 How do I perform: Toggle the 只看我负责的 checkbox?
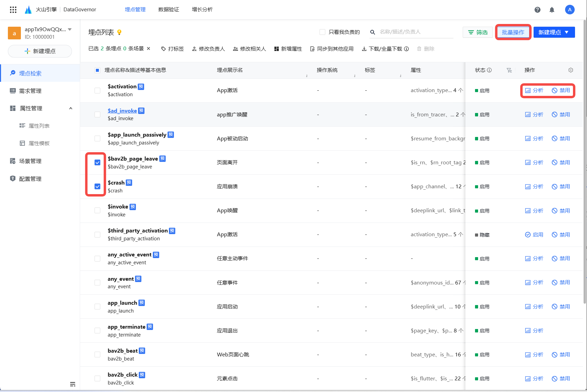322,32
